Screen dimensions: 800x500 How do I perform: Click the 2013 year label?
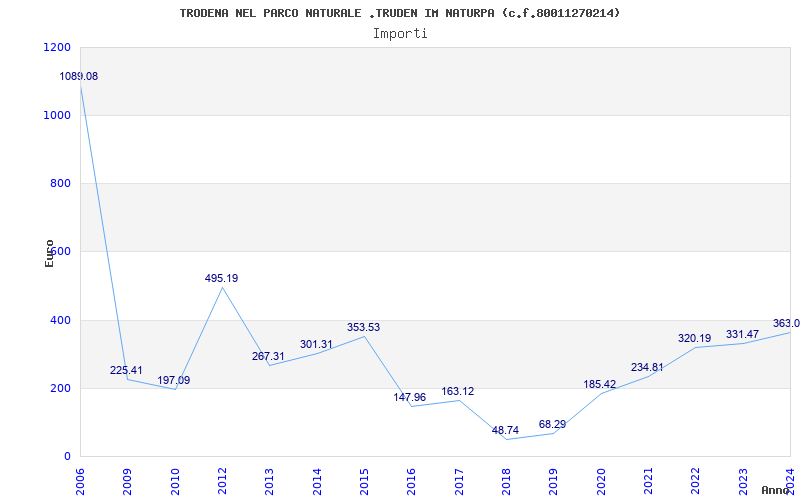(x=269, y=482)
